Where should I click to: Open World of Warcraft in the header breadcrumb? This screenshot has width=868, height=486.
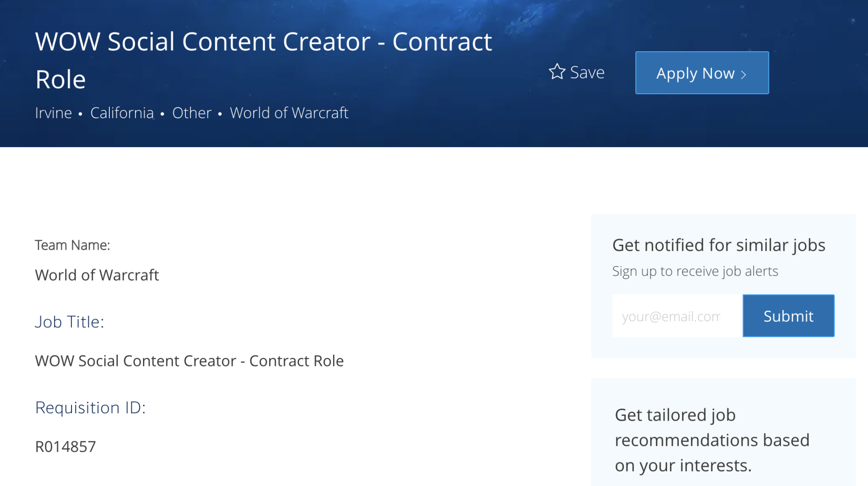click(289, 113)
